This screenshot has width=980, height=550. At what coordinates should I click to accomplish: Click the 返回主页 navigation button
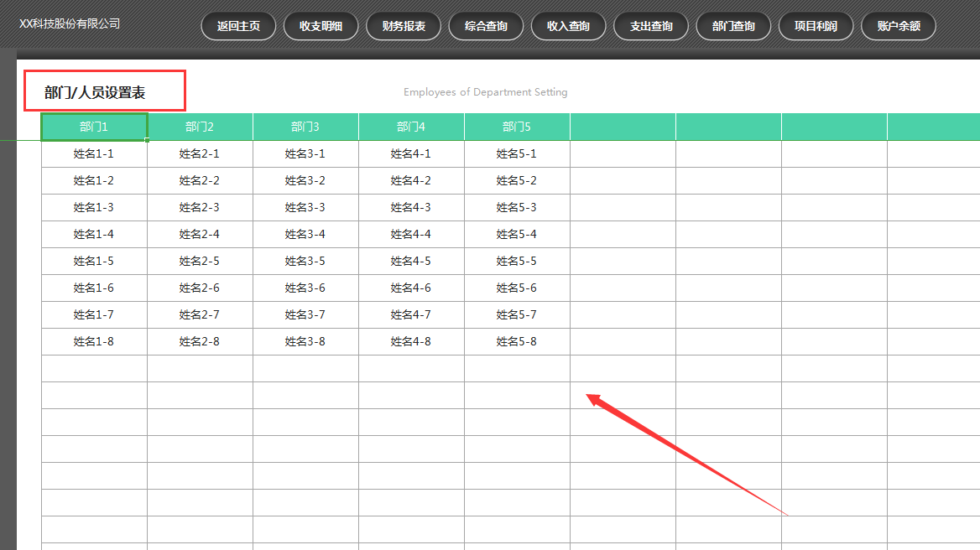(x=238, y=26)
